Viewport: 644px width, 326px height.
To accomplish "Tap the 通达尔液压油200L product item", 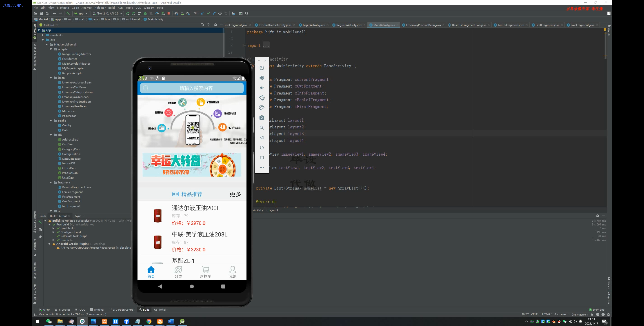I will click(x=192, y=216).
